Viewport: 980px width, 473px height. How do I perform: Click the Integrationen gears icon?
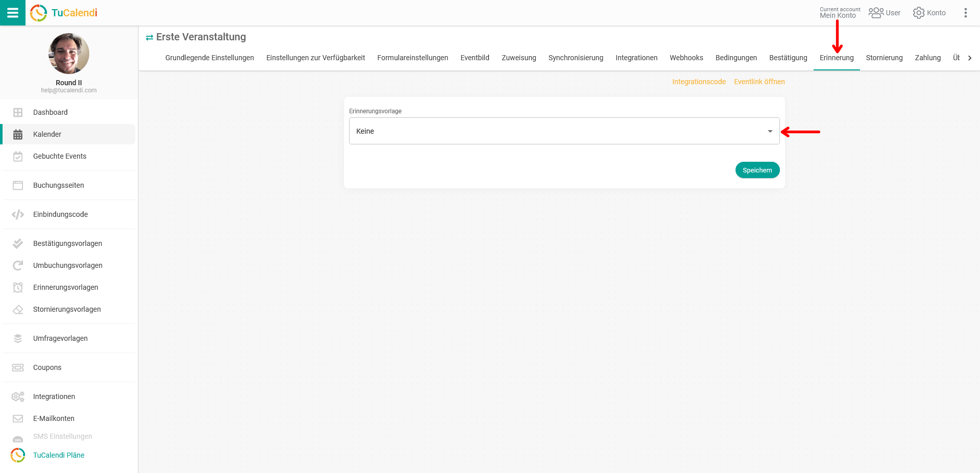18,396
